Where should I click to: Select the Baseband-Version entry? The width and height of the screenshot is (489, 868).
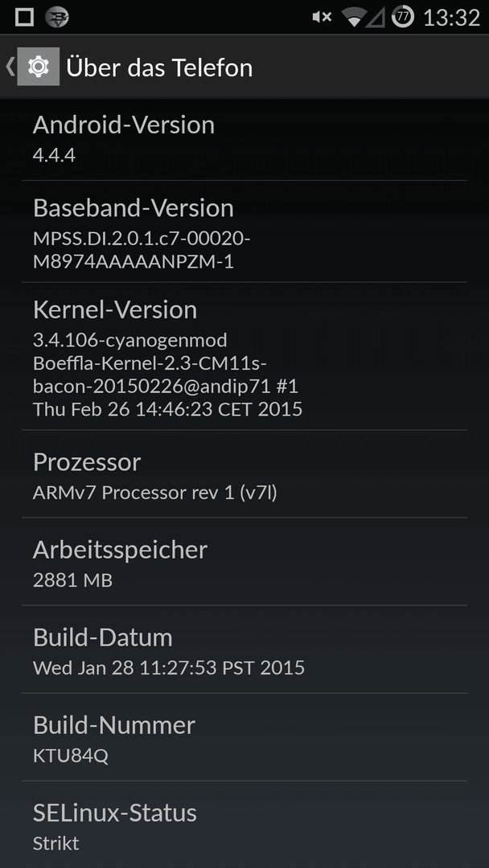point(244,231)
